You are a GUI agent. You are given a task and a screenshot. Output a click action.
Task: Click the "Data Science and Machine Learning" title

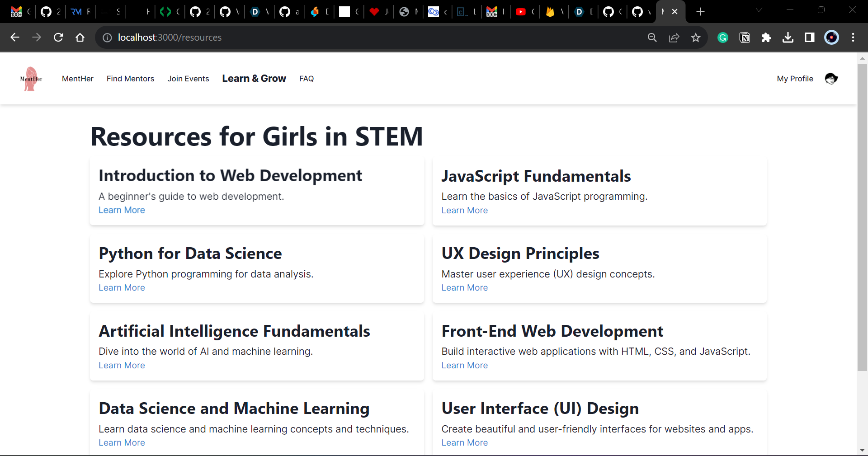[x=234, y=409]
